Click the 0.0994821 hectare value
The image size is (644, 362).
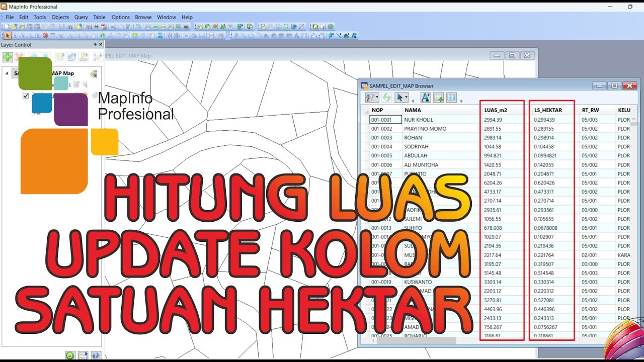click(x=546, y=156)
